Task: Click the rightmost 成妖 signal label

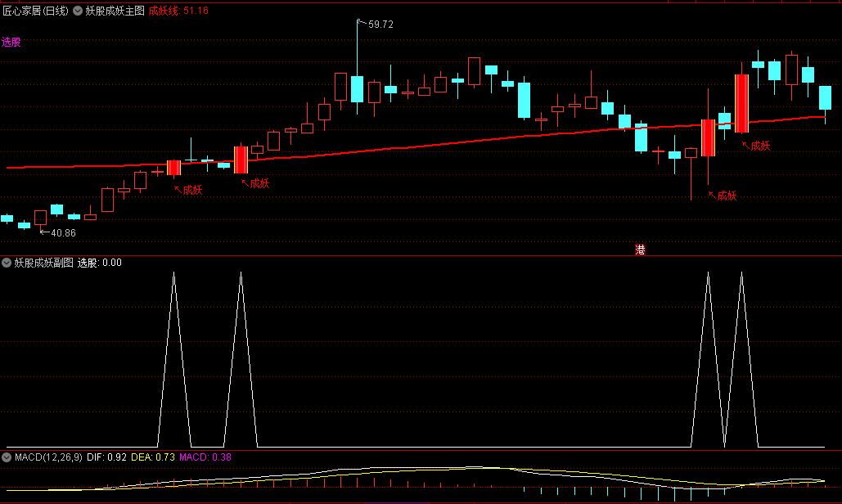Action: click(760, 146)
